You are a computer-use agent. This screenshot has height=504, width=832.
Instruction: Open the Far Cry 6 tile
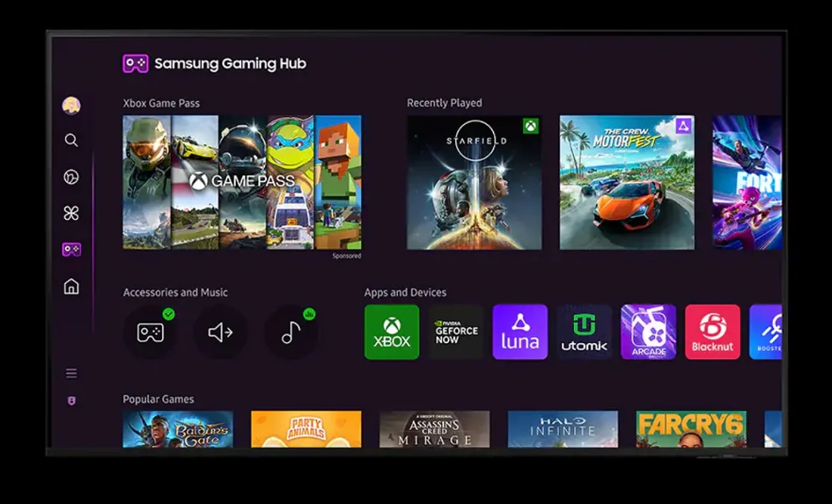(691, 428)
